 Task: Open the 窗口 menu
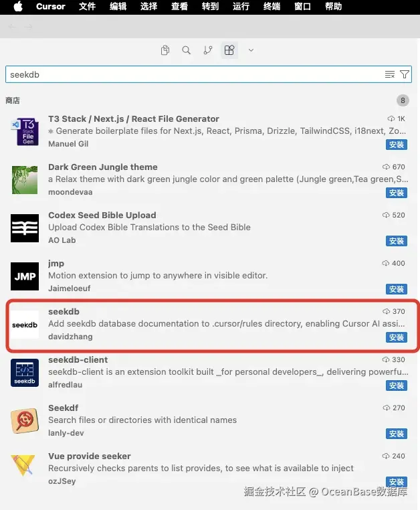303,7
